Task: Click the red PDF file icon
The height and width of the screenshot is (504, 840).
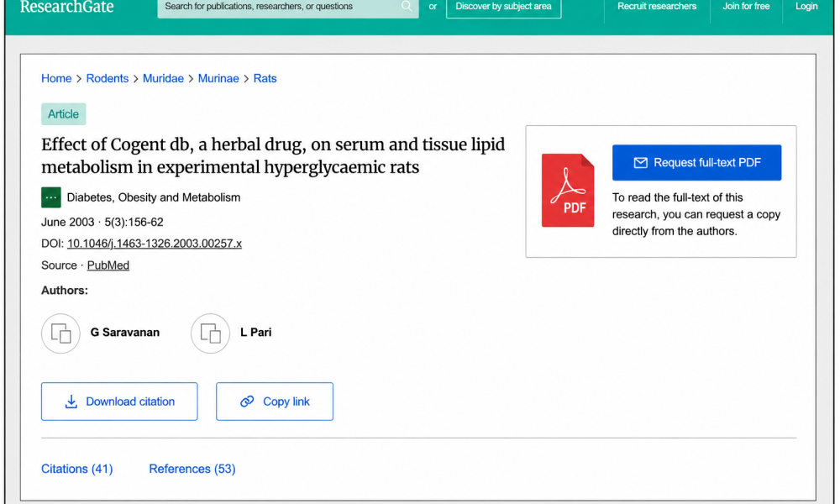Action: (567, 190)
